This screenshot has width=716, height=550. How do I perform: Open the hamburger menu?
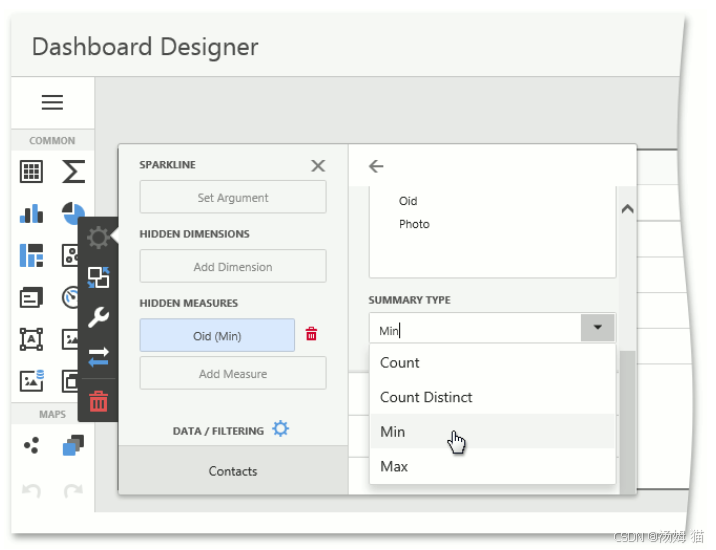pyautogui.click(x=52, y=102)
